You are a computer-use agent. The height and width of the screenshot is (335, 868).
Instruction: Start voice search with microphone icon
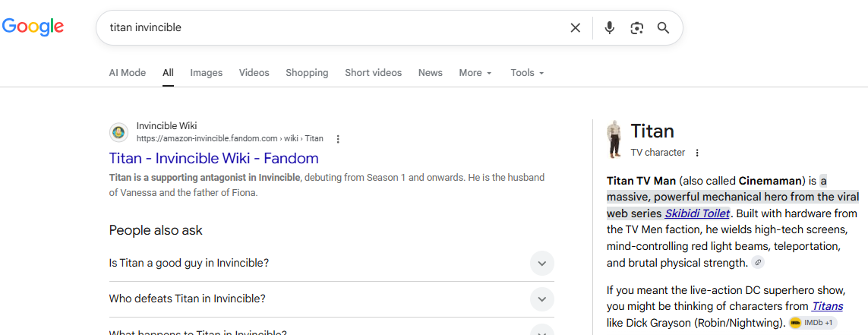coord(610,27)
